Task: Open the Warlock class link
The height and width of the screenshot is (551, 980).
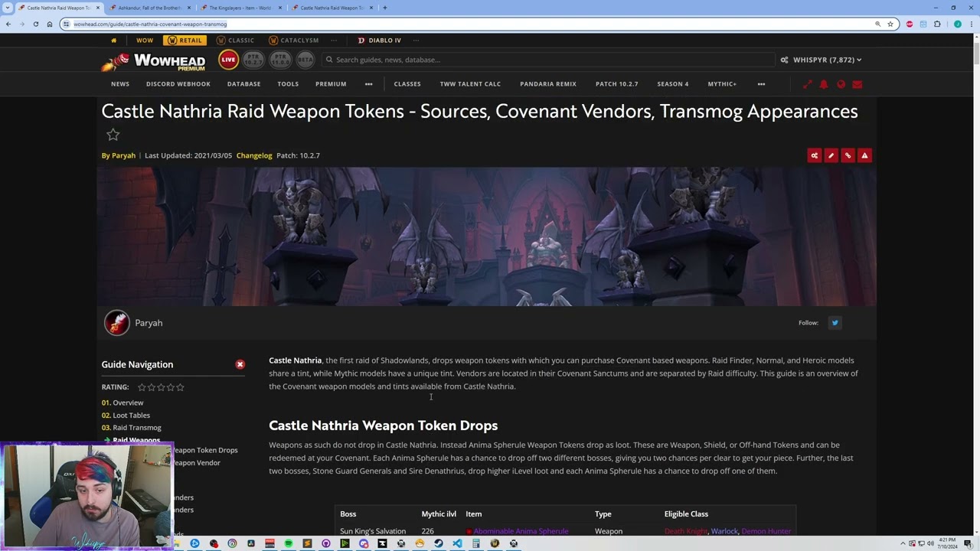Action: click(x=724, y=531)
